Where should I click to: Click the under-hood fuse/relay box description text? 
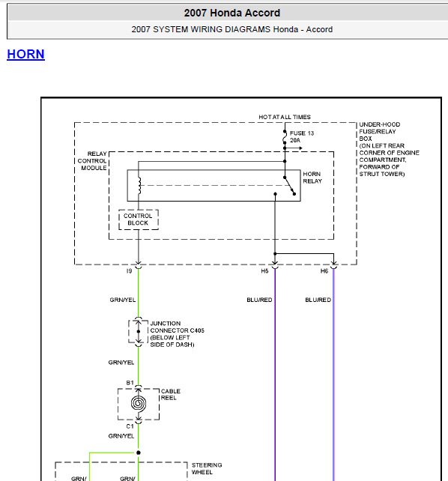389,149
